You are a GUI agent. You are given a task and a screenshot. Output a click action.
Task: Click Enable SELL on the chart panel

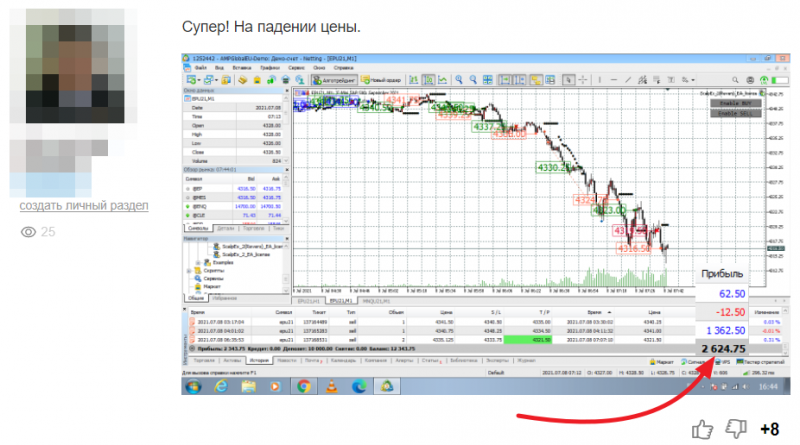click(735, 113)
